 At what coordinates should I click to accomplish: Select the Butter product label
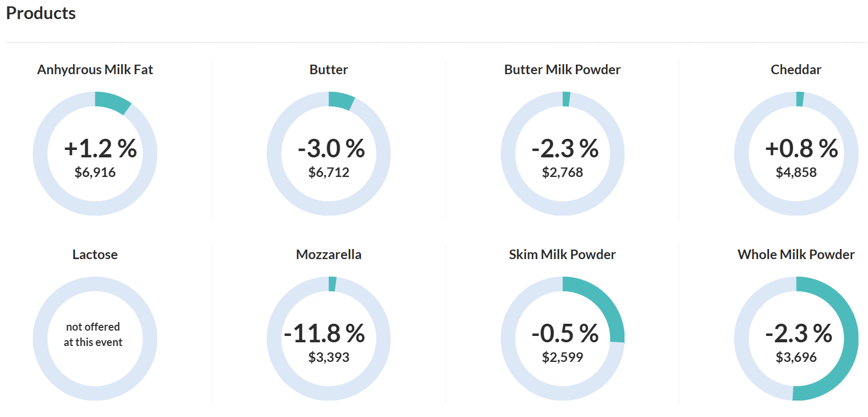tap(329, 70)
